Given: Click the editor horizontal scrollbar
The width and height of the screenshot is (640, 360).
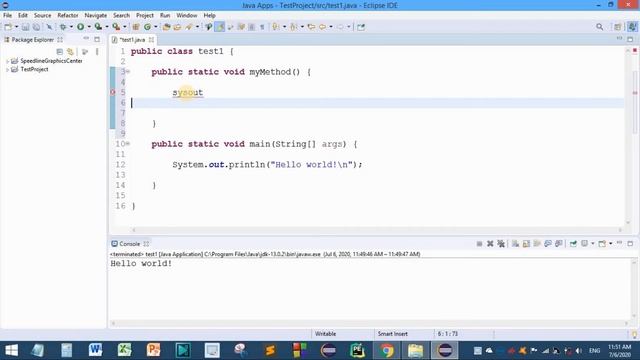Looking at the screenshot, I should (x=377, y=230).
